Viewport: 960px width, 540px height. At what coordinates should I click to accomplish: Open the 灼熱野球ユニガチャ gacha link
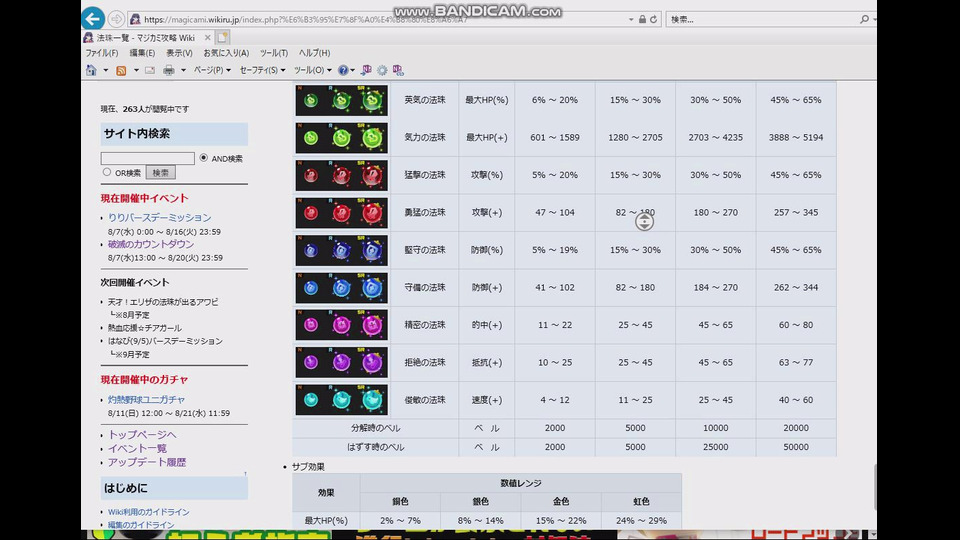tap(146, 400)
